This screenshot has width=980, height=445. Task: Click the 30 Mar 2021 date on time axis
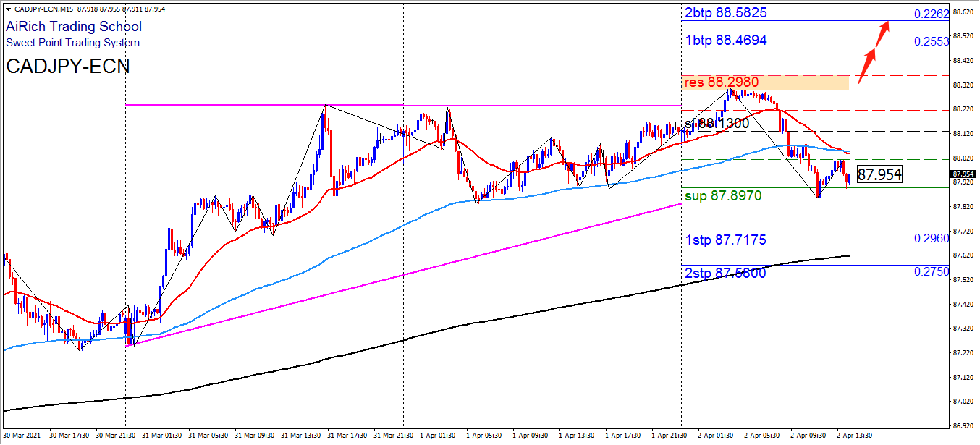22,436
